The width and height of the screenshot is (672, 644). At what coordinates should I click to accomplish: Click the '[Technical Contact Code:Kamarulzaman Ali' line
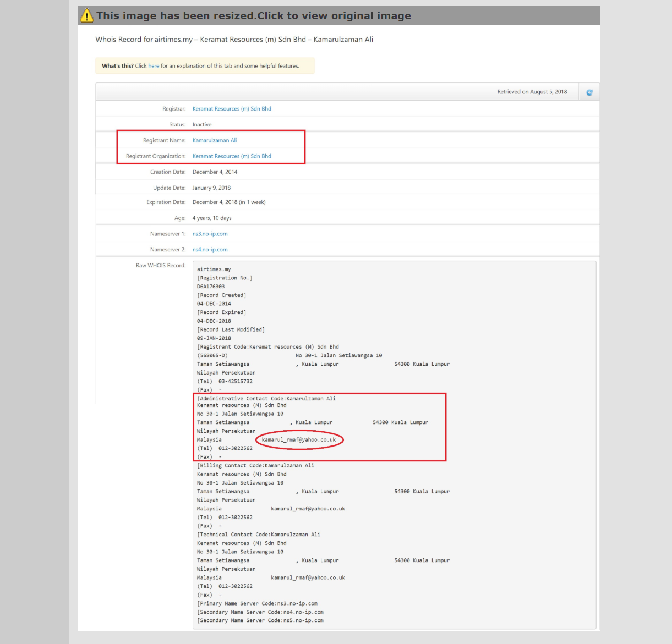259,535
